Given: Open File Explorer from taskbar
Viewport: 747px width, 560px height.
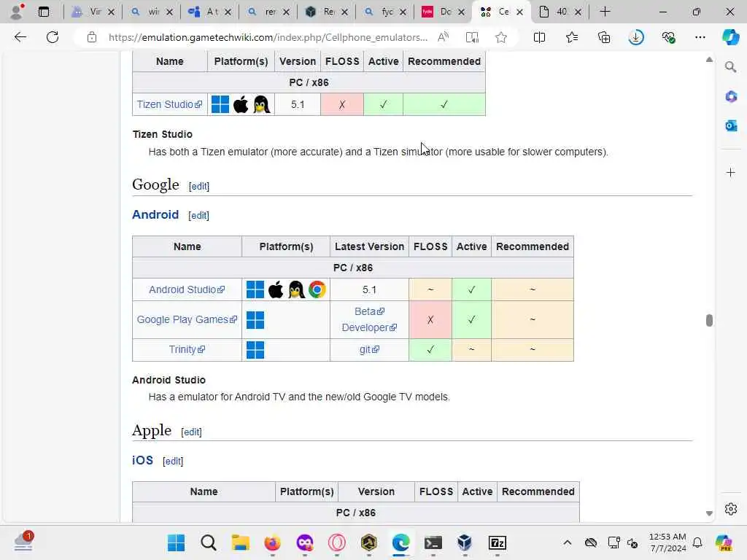Looking at the screenshot, I should coord(240,542).
